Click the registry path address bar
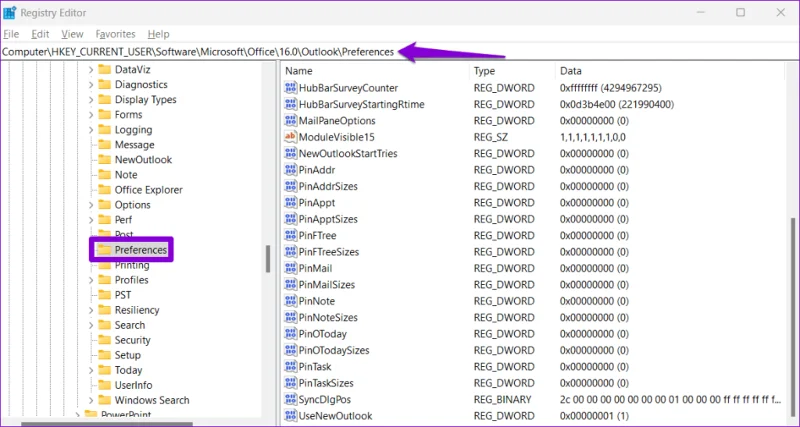This screenshot has height=427, width=800. 400,52
